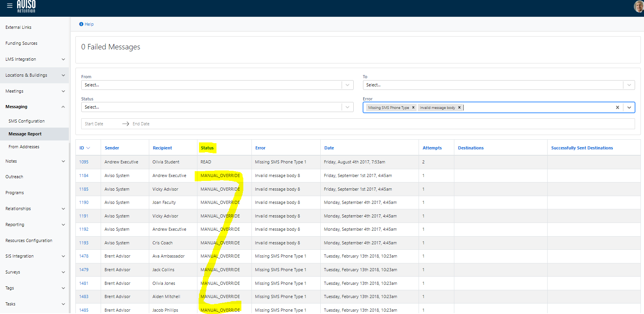Open External Links in sidebar

pyautogui.click(x=18, y=27)
